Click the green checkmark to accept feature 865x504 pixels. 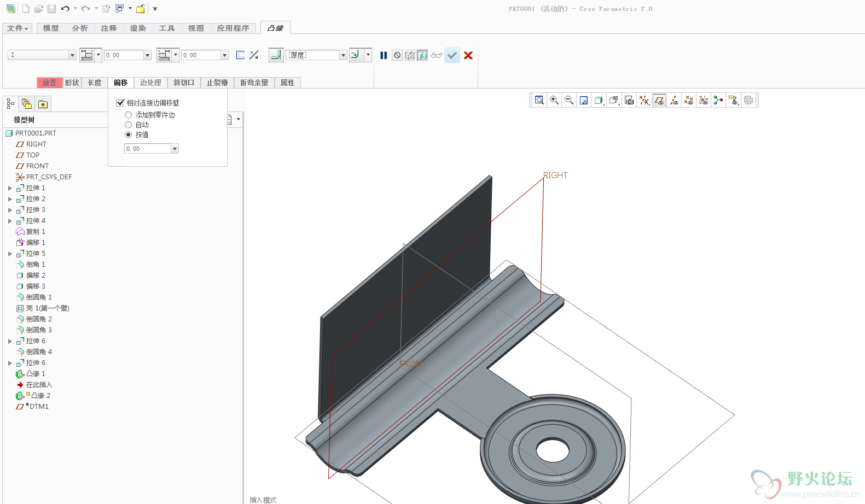pyautogui.click(x=452, y=55)
